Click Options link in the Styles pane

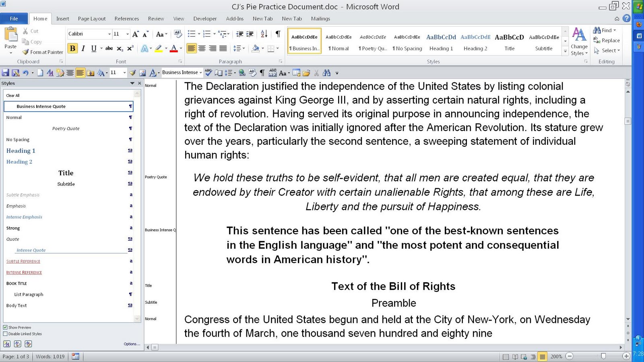coord(132,344)
